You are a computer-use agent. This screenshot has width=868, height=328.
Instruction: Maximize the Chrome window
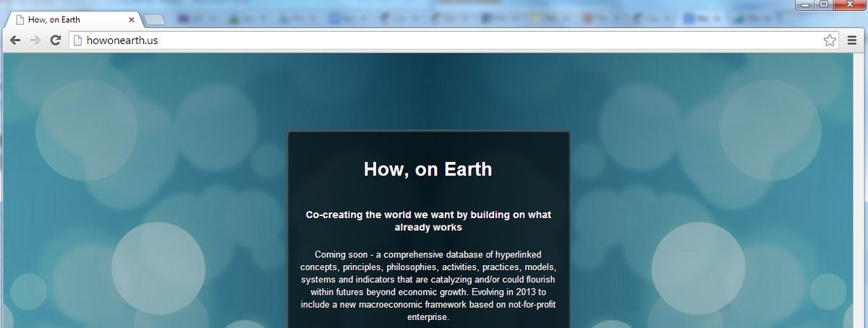(824, 6)
